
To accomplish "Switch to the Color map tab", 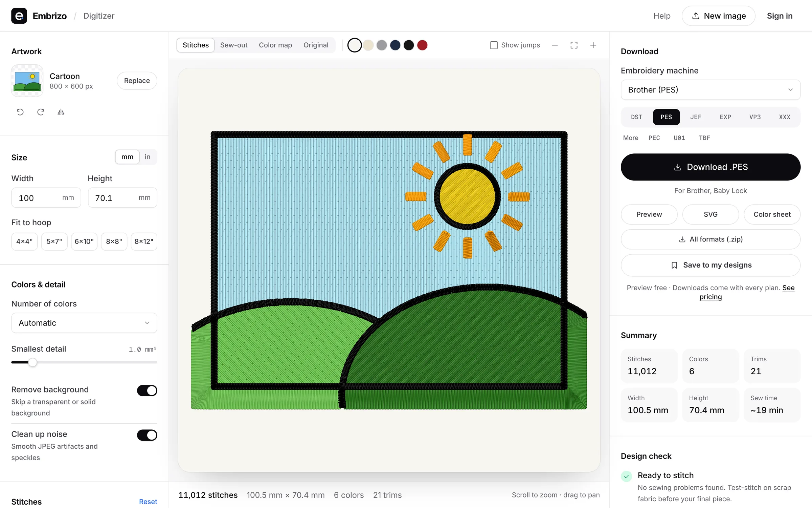I will (x=275, y=45).
